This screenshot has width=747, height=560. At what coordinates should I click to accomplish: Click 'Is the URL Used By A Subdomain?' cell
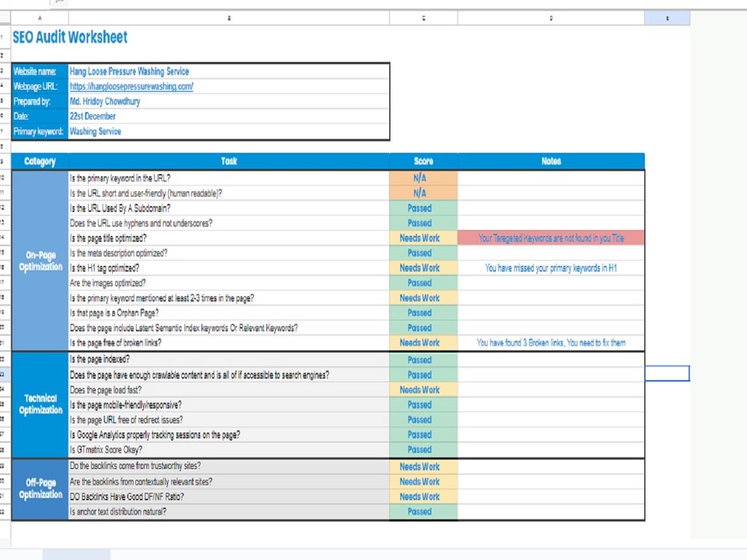[x=229, y=208]
